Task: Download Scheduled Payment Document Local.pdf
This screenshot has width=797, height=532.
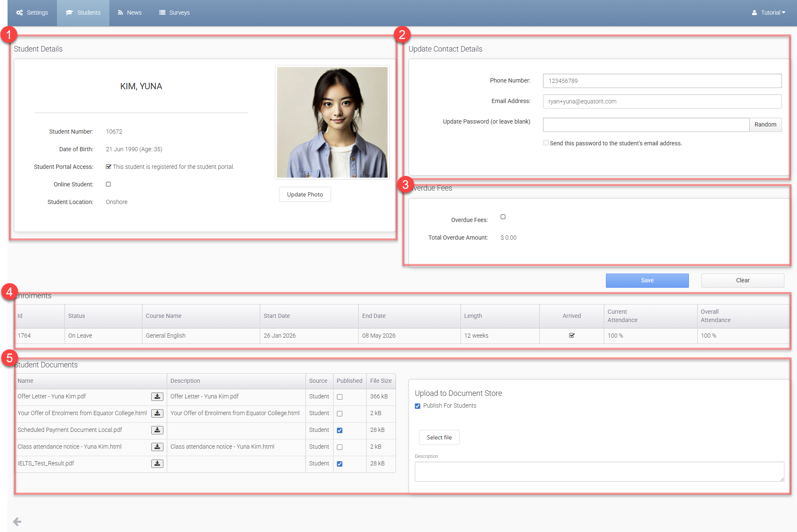Action: 157,430
